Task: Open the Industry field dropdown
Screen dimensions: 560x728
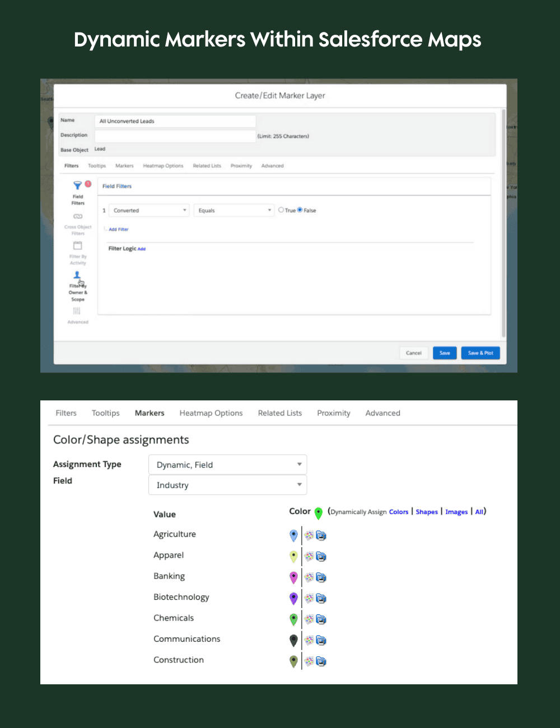Action: [x=227, y=485]
